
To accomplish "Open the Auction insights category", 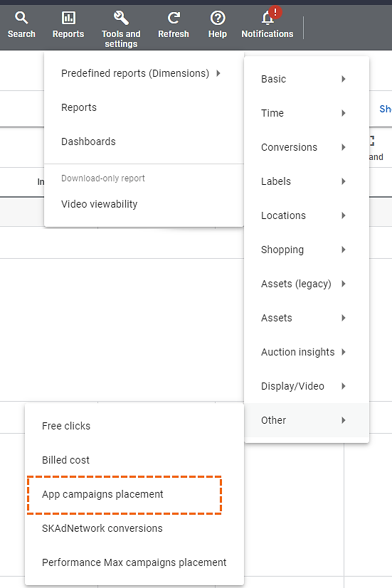I will [x=307, y=352].
